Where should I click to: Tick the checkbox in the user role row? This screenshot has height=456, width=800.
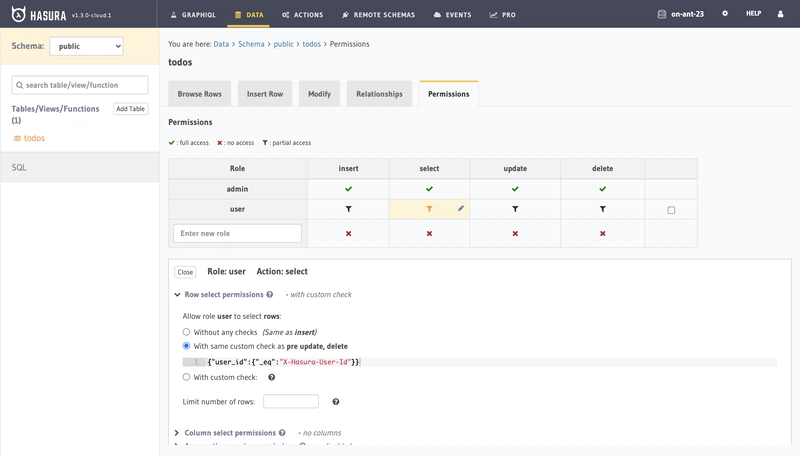(x=671, y=210)
